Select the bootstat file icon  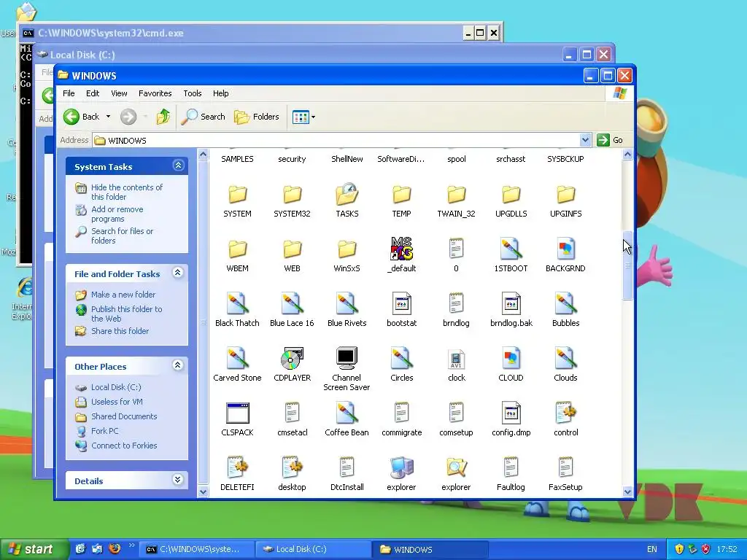click(402, 304)
